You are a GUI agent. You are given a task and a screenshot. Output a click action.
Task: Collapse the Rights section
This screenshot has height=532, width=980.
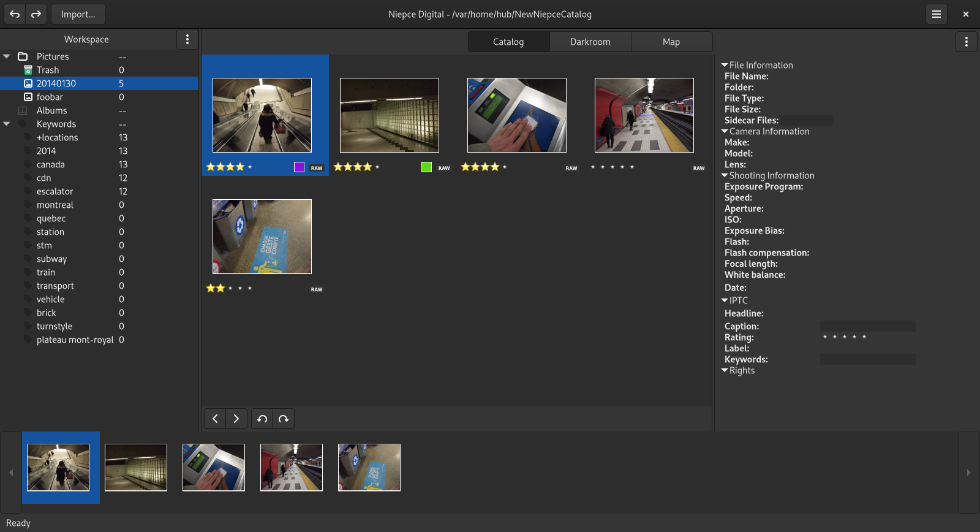click(x=725, y=370)
